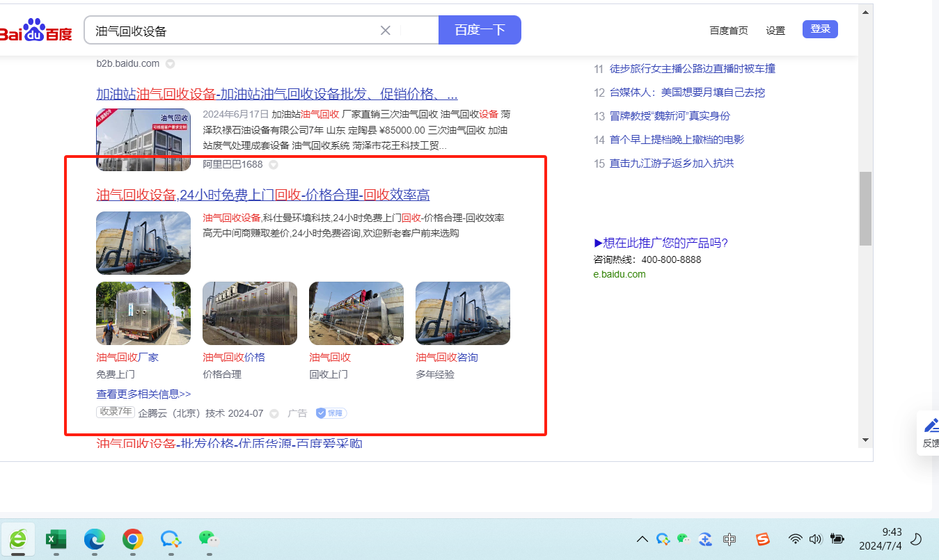939x560 pixels.
Task: Open 设置 in the top navigation
Action: coord(775,31)
